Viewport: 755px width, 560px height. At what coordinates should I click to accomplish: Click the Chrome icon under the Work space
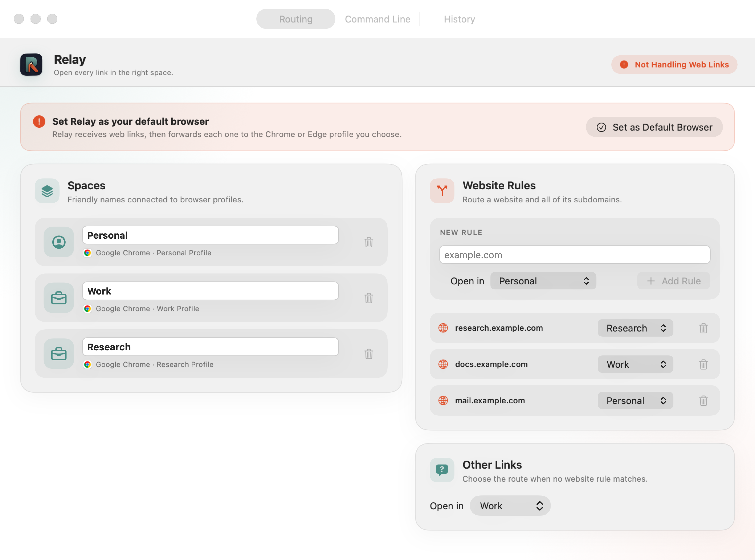(88, 309)
